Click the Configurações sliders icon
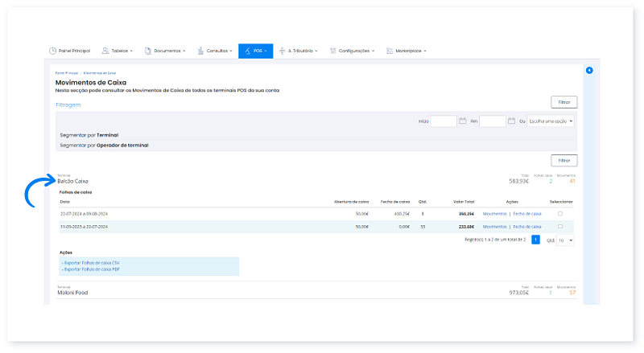 pyautogui.click(x=332, y=51)
